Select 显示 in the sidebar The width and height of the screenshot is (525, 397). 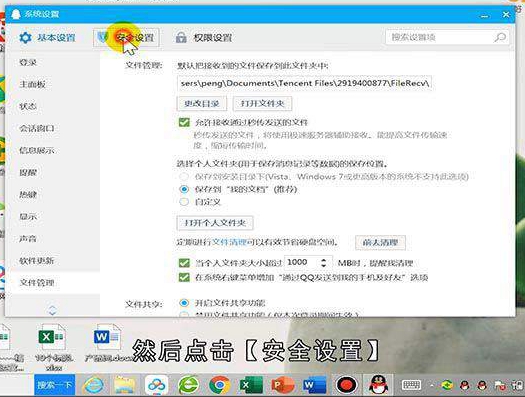28,217
